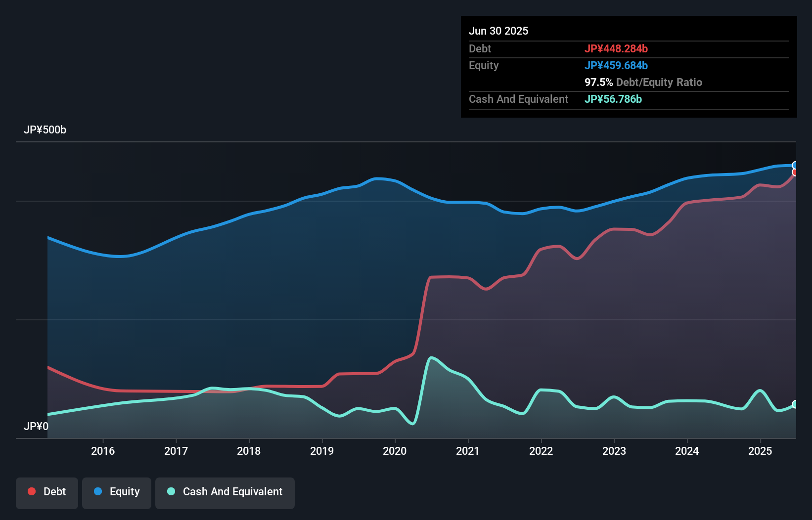Click the 2025 year axis label
This screenshot has height=520, width=812.
761,451
